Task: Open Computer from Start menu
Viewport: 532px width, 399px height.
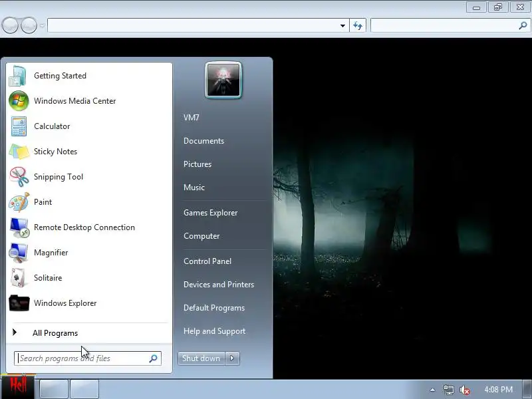Action: click(x=201, y=236)
